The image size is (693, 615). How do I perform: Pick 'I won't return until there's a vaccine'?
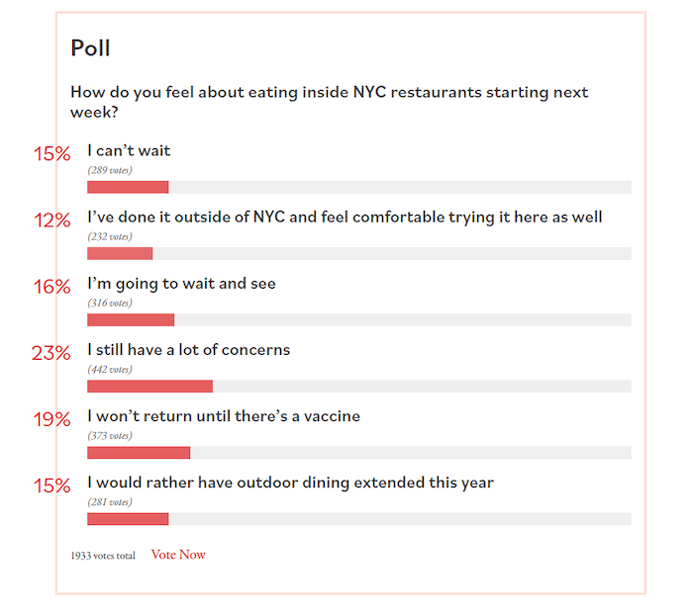(223, 416)
